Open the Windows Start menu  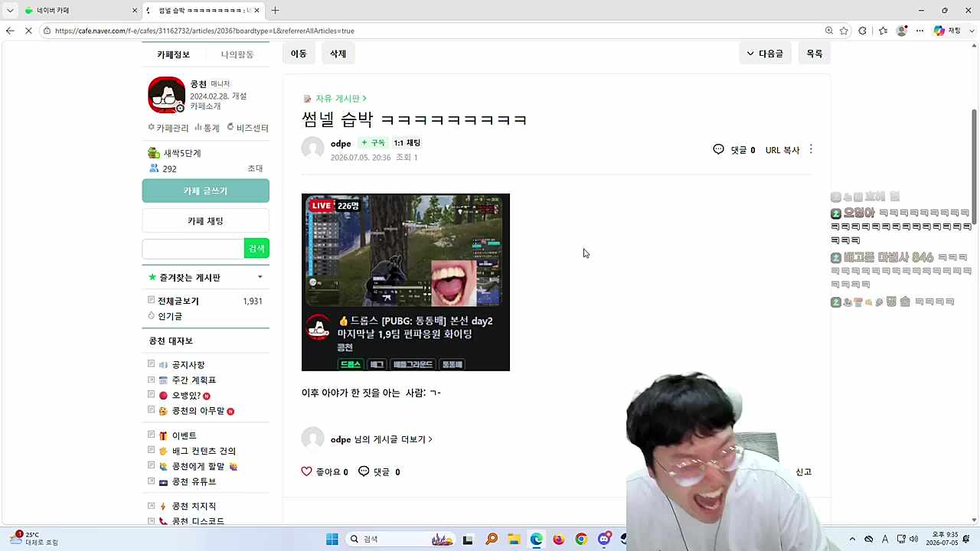(332, 540)
